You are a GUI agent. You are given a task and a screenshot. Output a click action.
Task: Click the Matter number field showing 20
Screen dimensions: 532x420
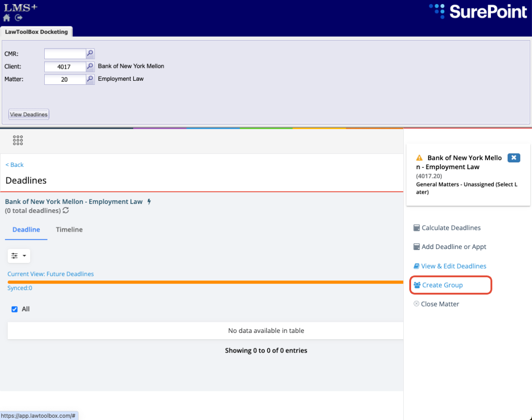pos(65,79)
